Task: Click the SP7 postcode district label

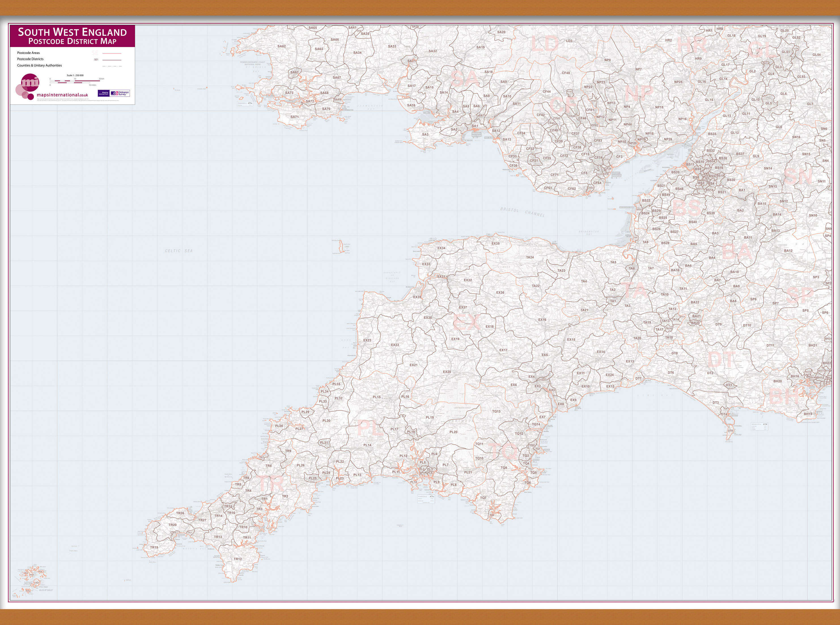Action: point(776,303)
